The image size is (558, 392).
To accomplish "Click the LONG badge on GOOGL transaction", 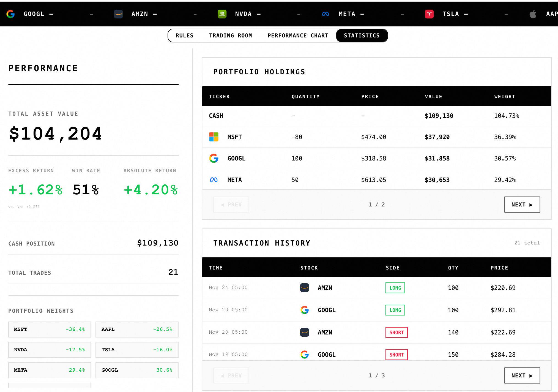I will [395, 310].
